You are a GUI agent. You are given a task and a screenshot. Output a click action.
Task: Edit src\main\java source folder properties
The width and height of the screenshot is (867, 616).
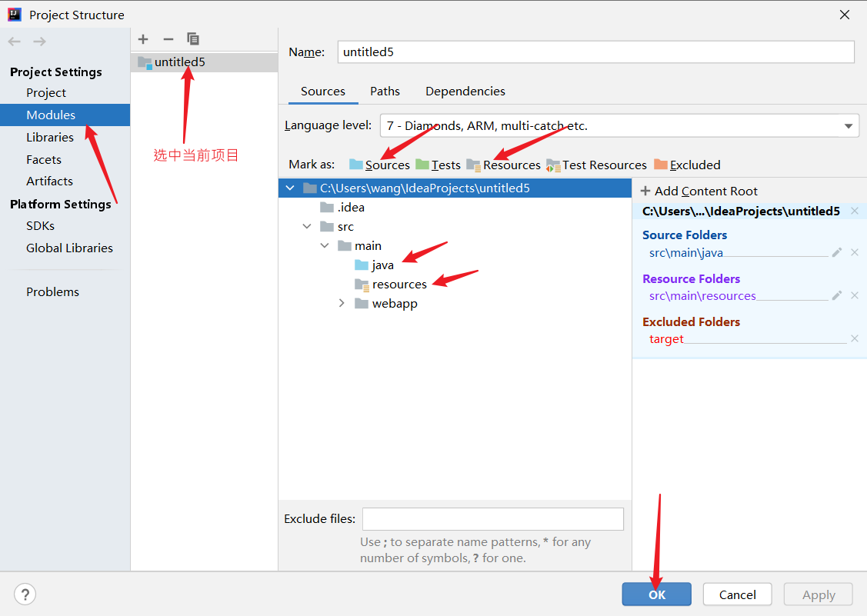(x=837, y=252)
